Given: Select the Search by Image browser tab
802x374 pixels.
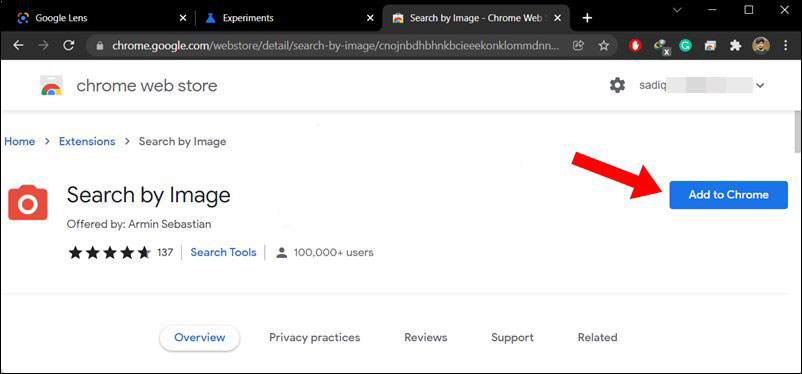Looking at the screenshot, I should (476, 18).
